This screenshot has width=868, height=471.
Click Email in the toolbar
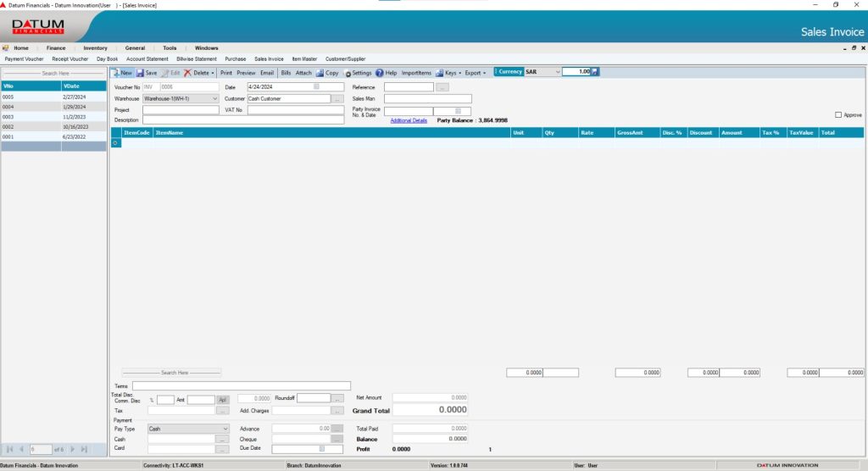point(267,73)
